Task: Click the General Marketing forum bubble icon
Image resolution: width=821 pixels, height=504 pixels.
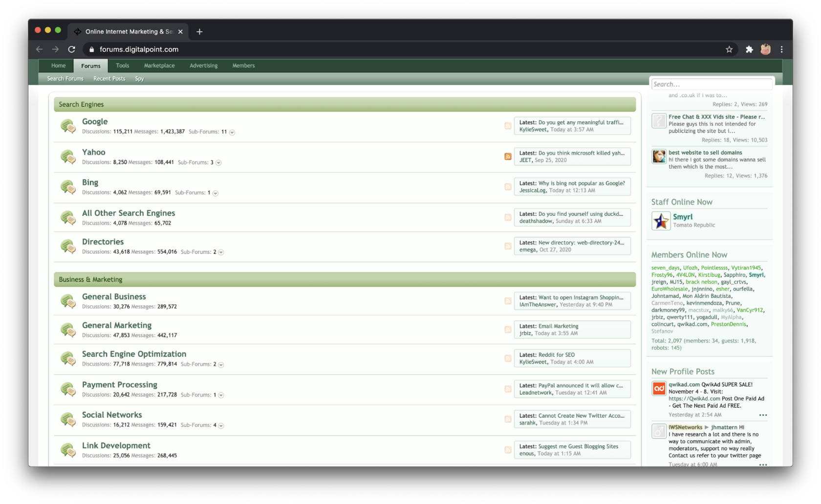Action: point(68,330)
